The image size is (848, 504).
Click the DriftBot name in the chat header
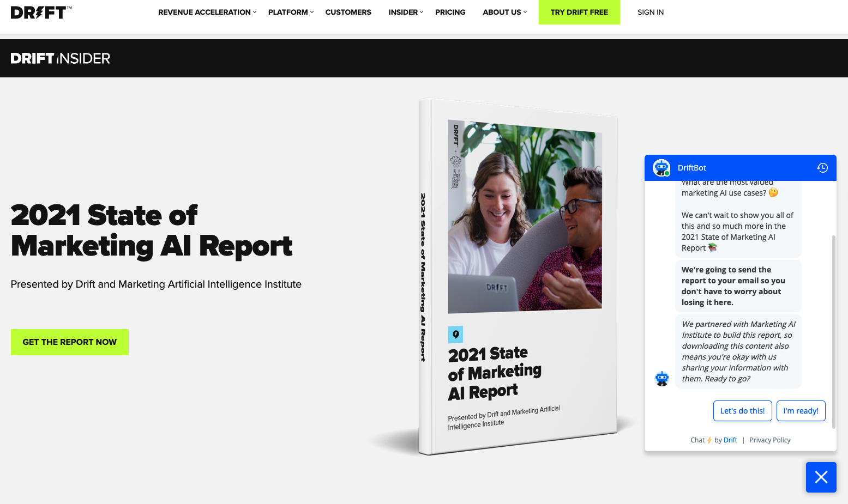(x=691, y=168)
